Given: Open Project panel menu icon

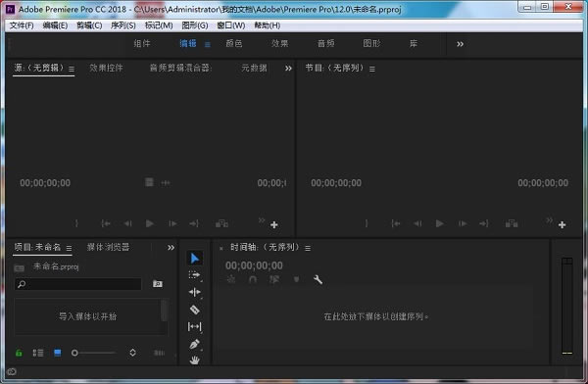Looking at the screenshot, I should point(69,248).
